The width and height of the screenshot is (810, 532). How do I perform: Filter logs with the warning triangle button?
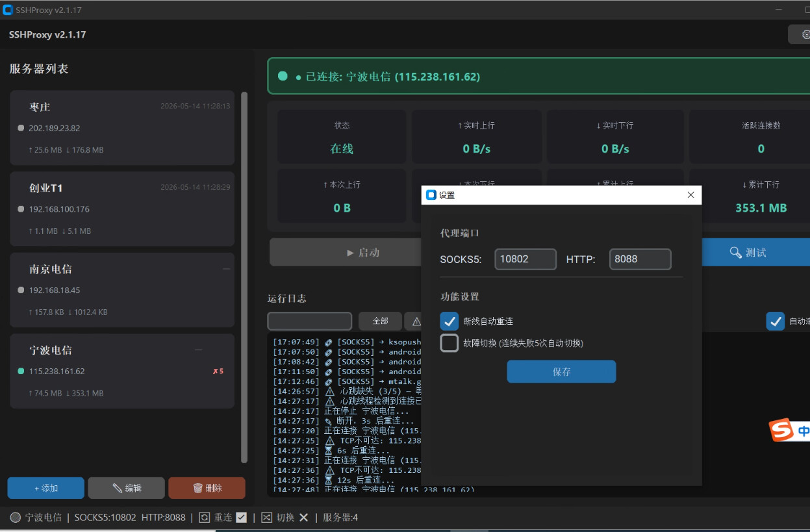tap(413, 321)
